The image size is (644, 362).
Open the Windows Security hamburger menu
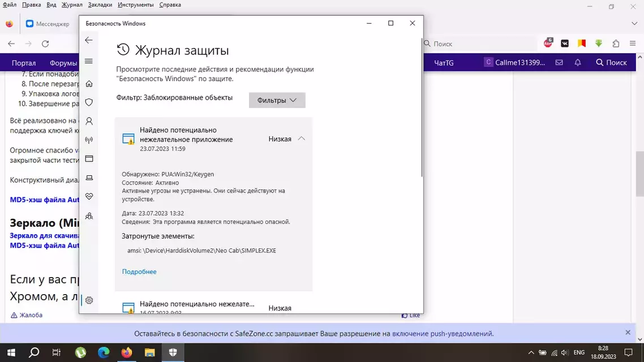click(x=89, y=61)
